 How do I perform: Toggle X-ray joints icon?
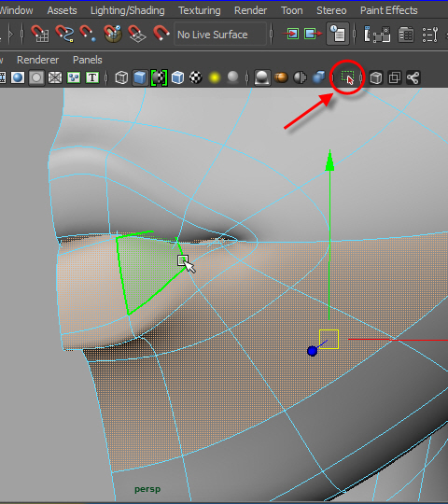(x=413, y=77)
